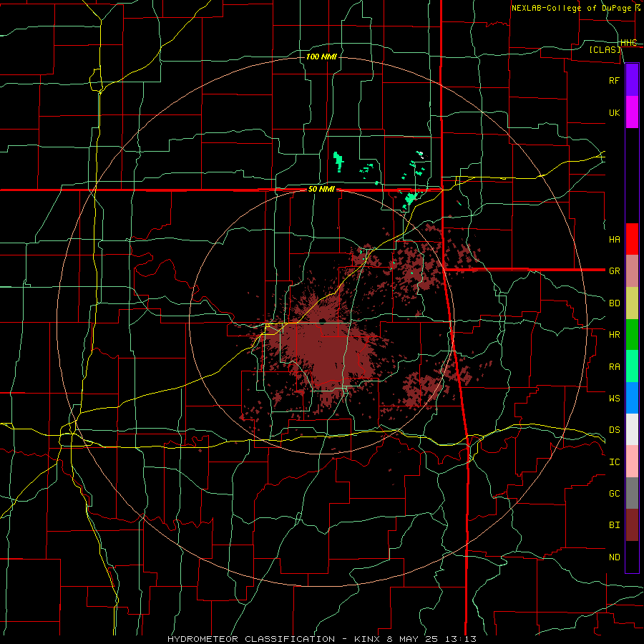Viewport: 644px width, 644px height.
Task: Click the BD legend label
Action: click(614, 303)
